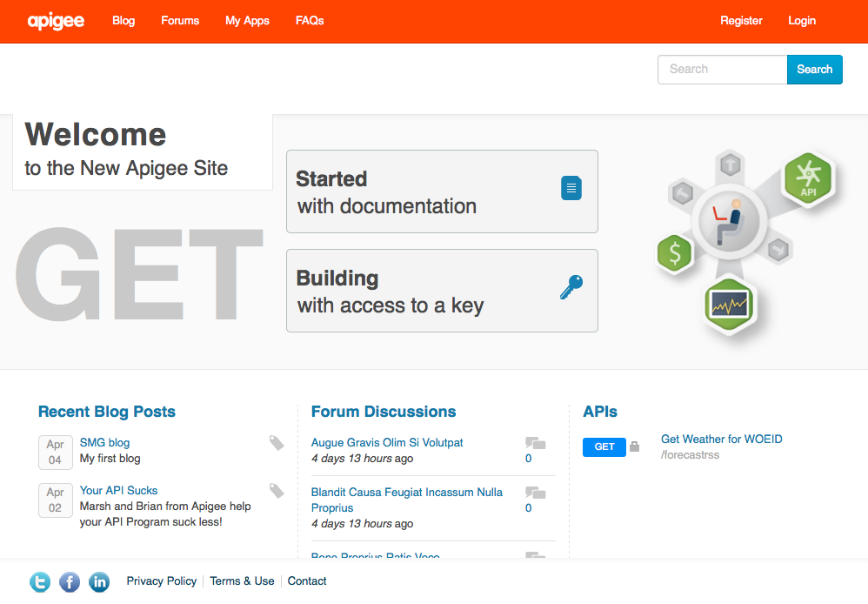The height and width of the screenshot is (604, 868).
Task: Click the key icon in Building box
Action: tap(571, 287)
